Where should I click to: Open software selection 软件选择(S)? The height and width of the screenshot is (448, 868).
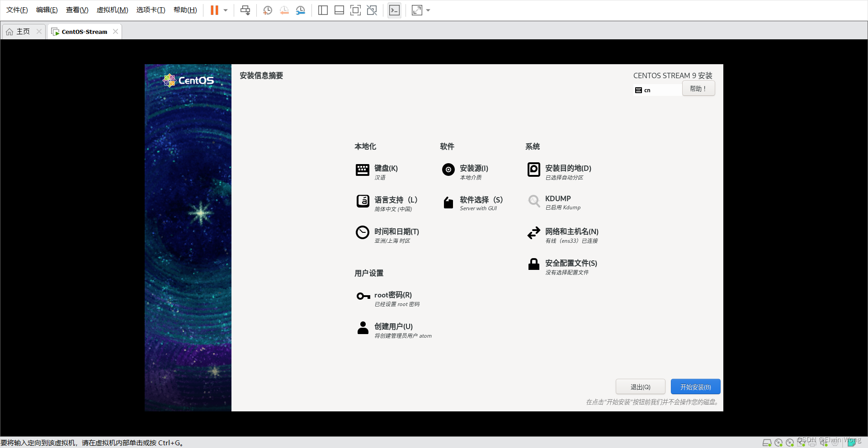[x=472, y=203]
